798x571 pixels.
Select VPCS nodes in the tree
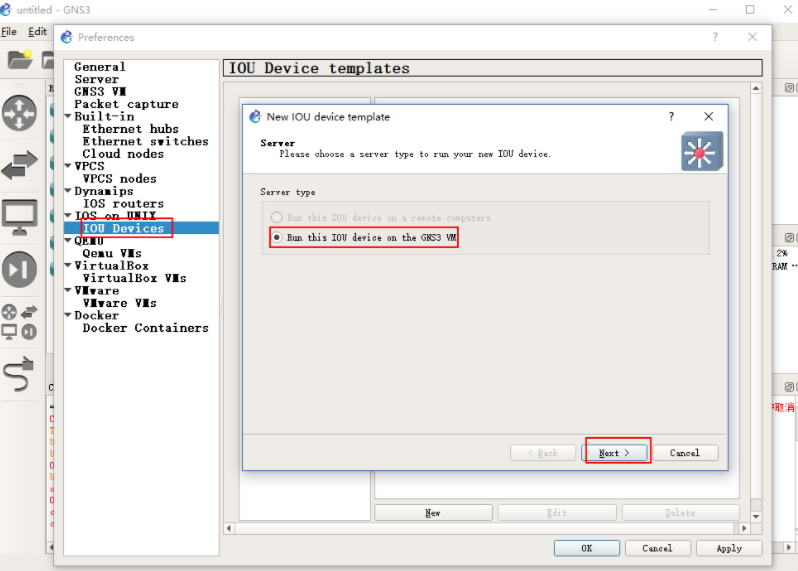pyautogui.click(x=120, y=179)
